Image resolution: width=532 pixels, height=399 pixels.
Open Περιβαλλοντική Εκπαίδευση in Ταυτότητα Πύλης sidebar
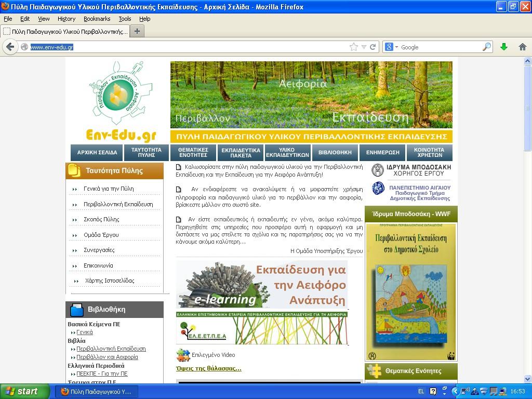click(x=118, y=204)
